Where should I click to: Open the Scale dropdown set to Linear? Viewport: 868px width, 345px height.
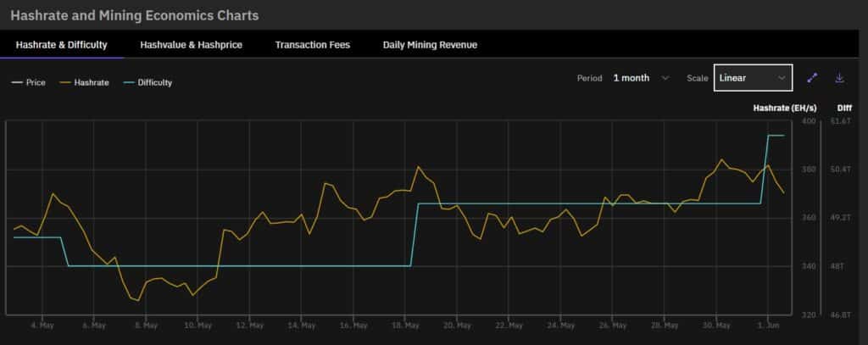coord(753,77)
